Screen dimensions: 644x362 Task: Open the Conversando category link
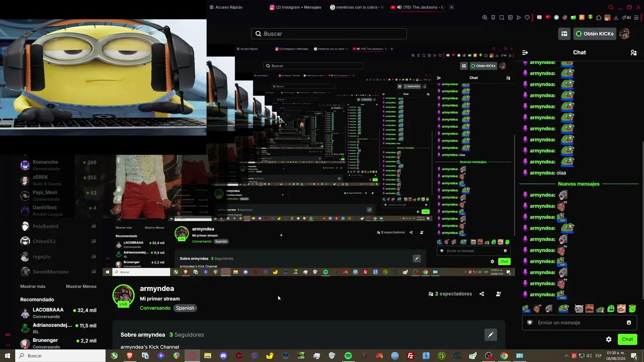155,308
